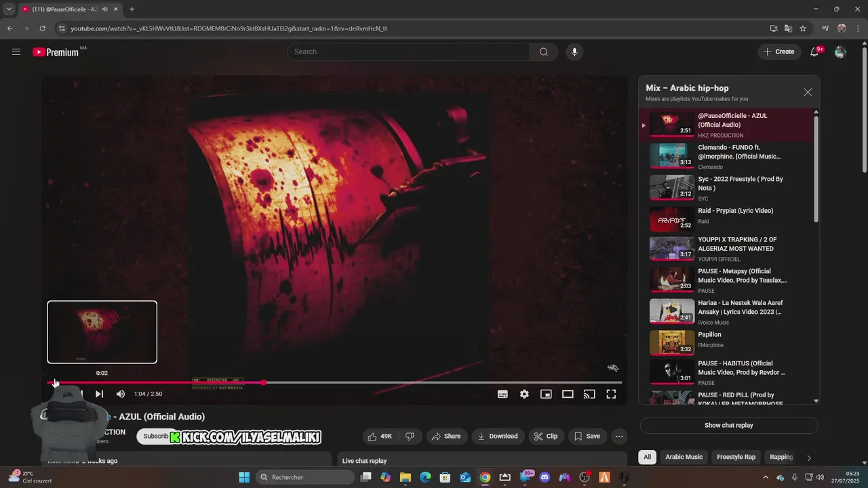This screenshot has width=868, height=488.
Task: Translate this page icon
Action: (x=788, y=28)
